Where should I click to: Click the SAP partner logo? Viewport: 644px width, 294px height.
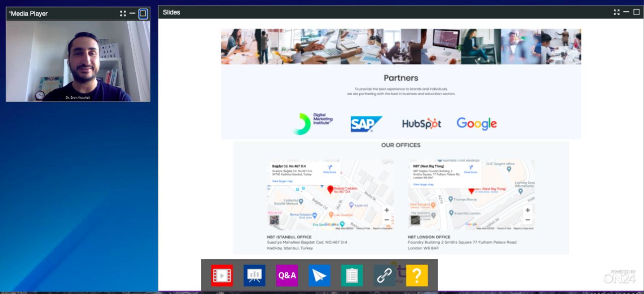[x=366, y=124]
